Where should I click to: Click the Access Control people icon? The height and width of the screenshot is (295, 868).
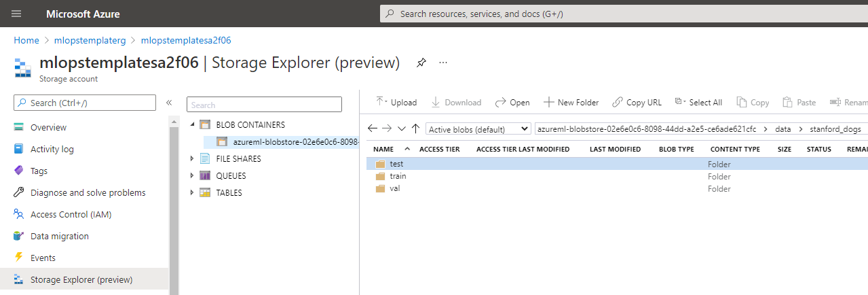coord(18,214)
